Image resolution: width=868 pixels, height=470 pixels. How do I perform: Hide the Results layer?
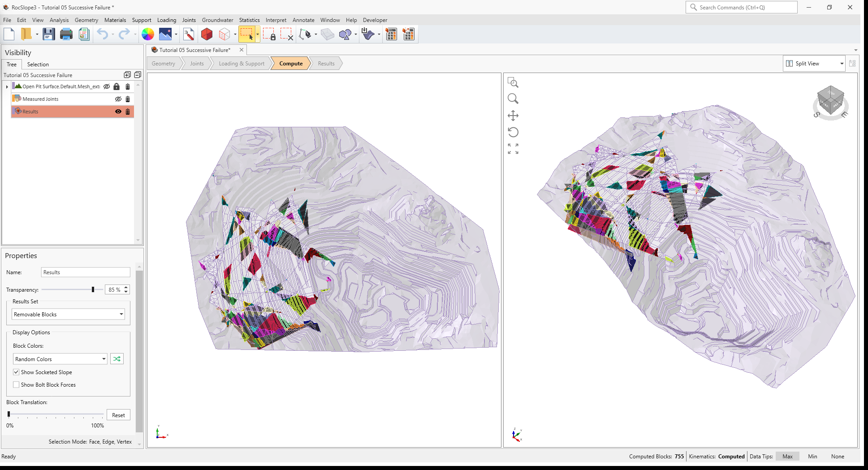pyautogui.click(x=118, y=112)
